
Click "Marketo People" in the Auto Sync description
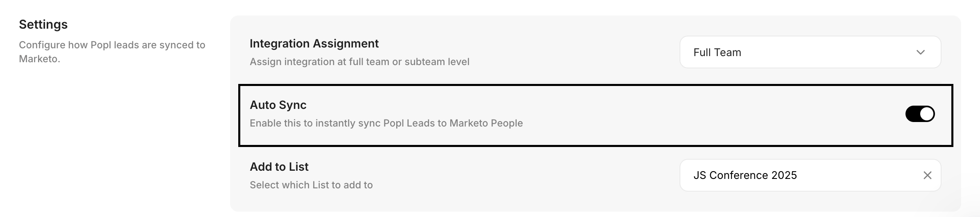pyautogui.click(x=486, y=123)
